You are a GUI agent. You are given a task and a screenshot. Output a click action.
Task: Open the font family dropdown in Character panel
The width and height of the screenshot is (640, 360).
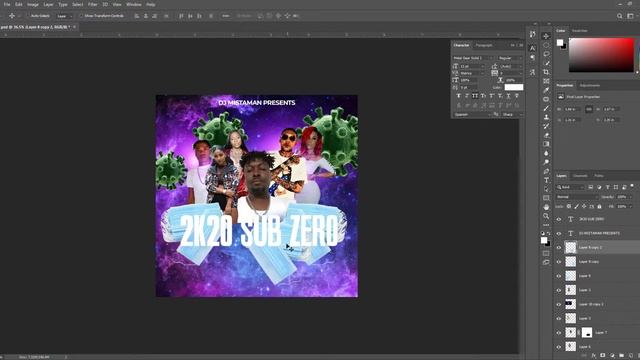474,58
